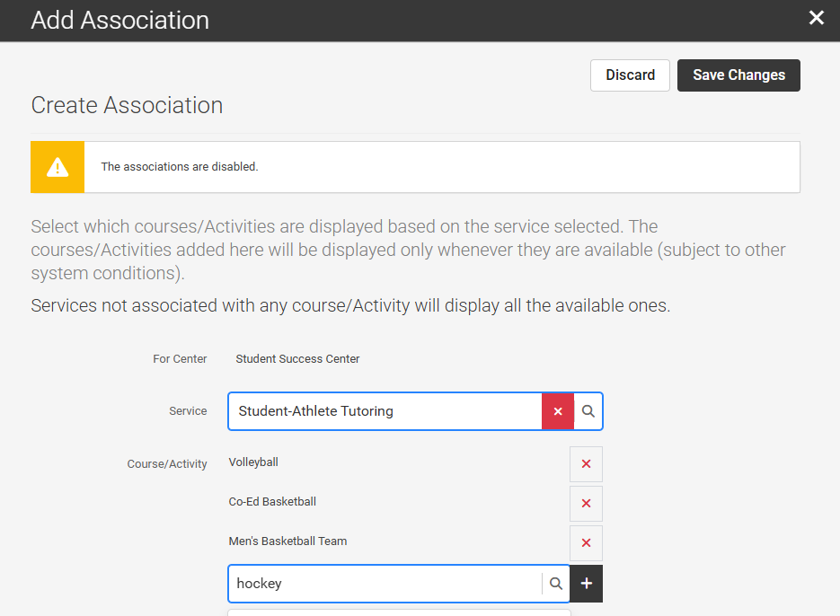Screen dimensions: 840x616
Task: Add the course with the plus button
Action: pos(587,584)
